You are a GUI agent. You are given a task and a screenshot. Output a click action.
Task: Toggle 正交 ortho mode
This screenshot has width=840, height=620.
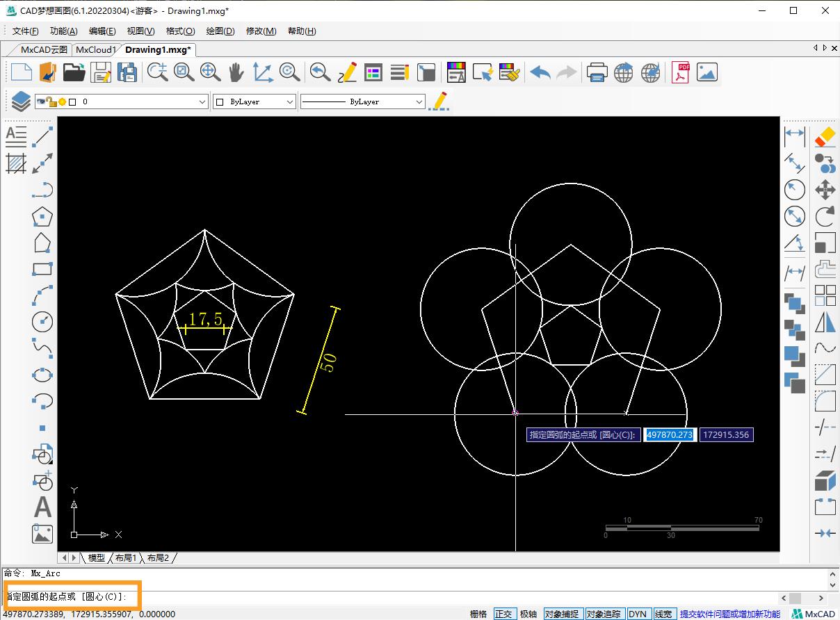pyautogui.click(x=503, y=614)
